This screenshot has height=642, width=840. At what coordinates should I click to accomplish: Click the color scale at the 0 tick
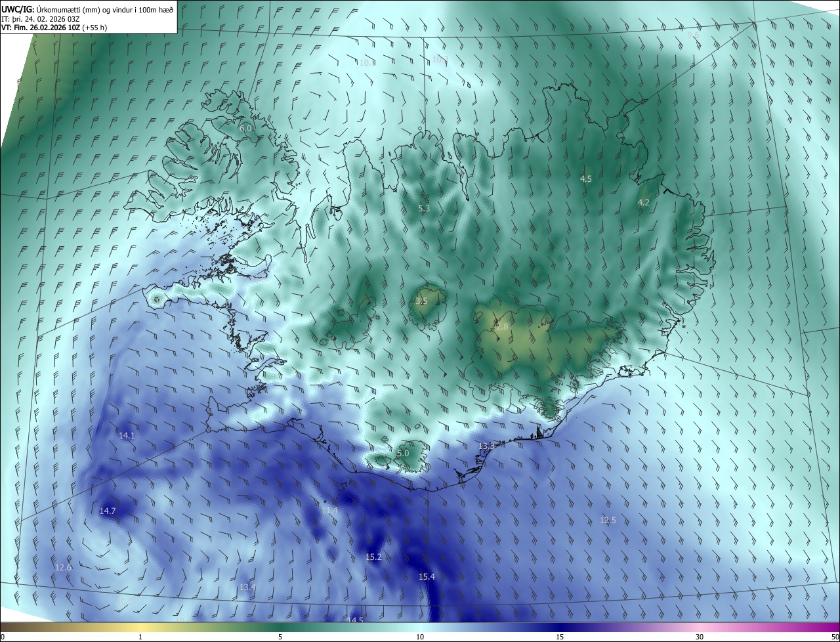tap(2, 637)
